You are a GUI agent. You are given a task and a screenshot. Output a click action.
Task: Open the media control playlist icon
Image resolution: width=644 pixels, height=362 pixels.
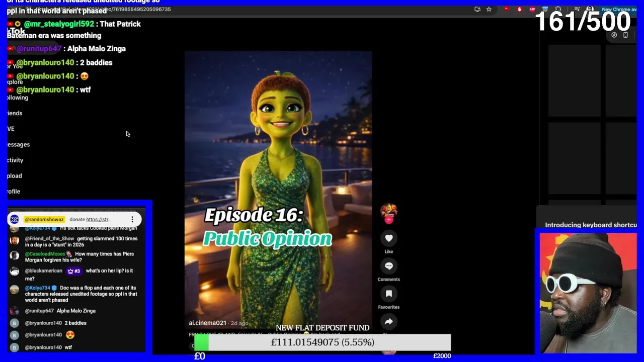577,9
